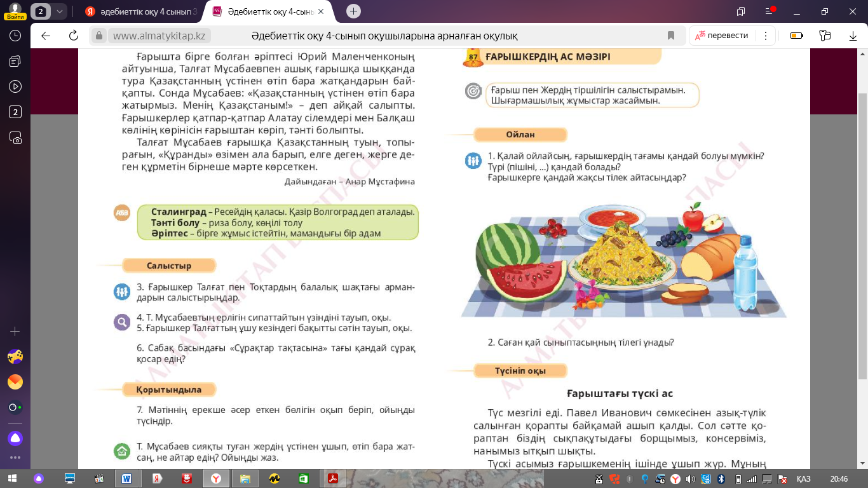The height and width of the screenshot is (488, 868).
Task: Click the Ғарыштағы түскі ас title
Action: point(620,393)
